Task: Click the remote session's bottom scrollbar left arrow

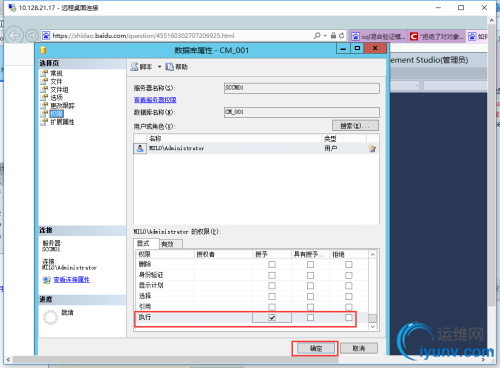Action: click(8, 360)
